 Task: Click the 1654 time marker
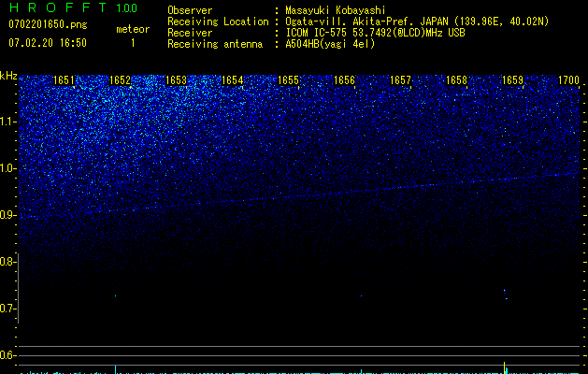233,80
